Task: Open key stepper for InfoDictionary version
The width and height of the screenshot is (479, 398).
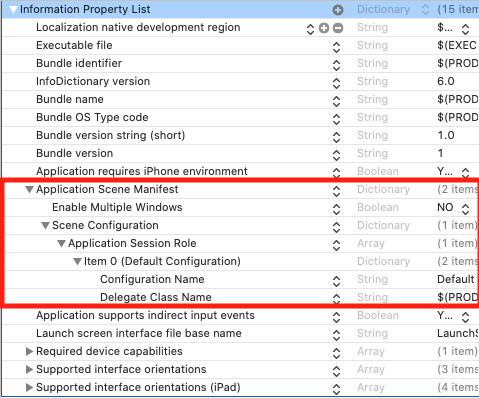Action: (x=336, y=83)
